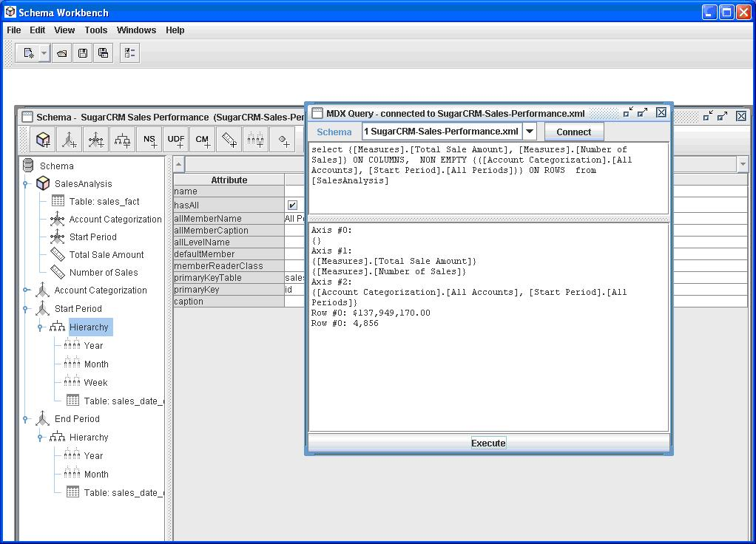Expand the Account Categorization dimension node
Viewport: 756px width, 544px height.
click(26, 290)
